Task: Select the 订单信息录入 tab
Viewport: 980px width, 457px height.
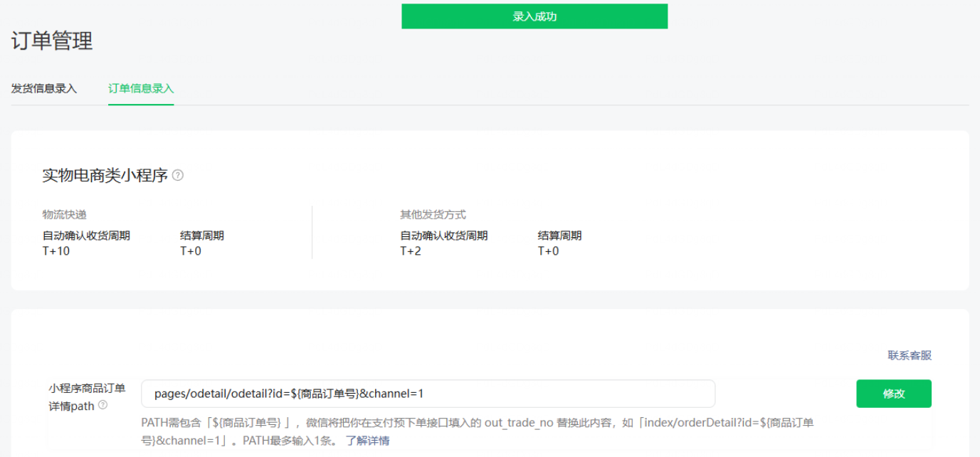Action: [141, 89]
